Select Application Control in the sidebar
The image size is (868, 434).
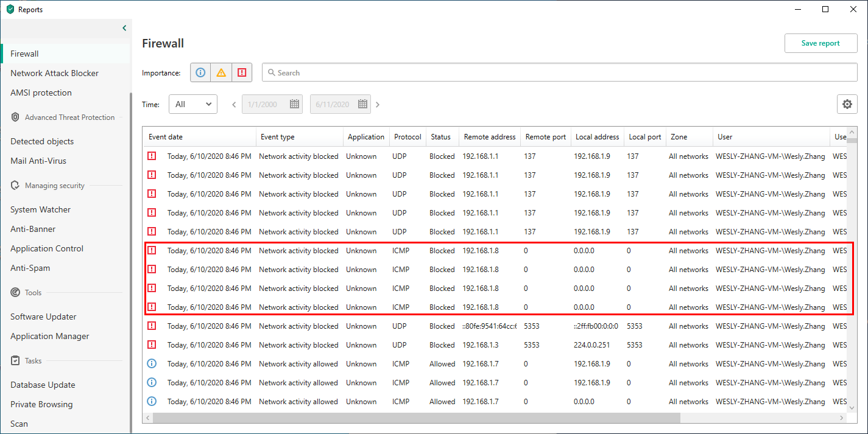[x=47, y=248]
